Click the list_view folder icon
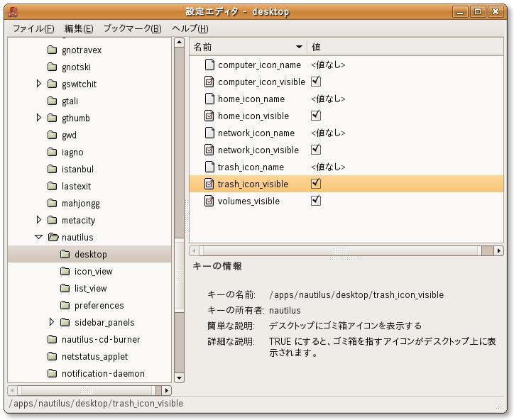Screen dimensions: 514x420 click(x=65, y=288)
